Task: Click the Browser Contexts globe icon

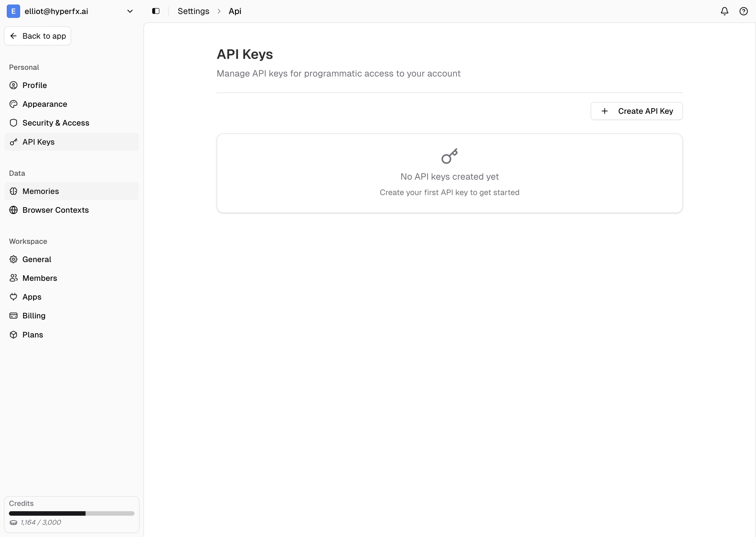Action: pyautogui.click(x=13, y=210)
